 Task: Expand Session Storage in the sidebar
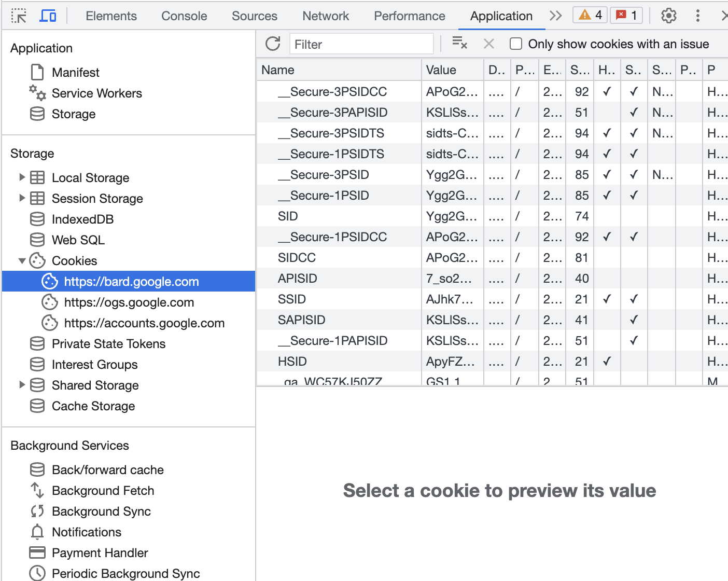(22, 198)
